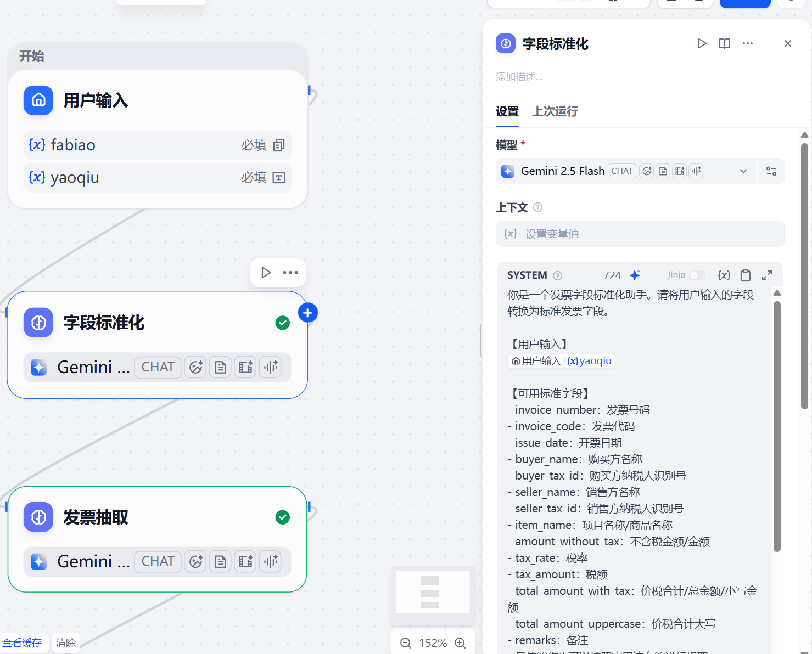Image resolution: width=812 pixels, height=654 pixels.
Task: Launch the prompt generator sparkle icon
Action: (635, 275)
